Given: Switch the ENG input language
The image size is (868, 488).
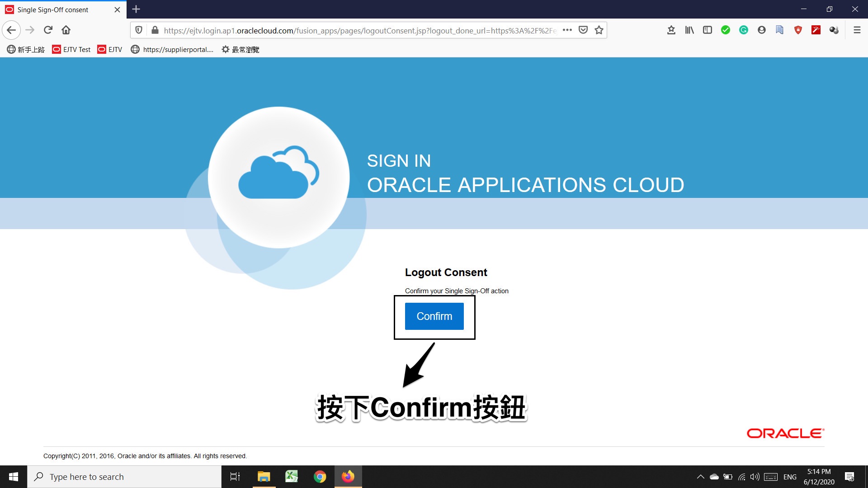Looking at the screenshot, I should [x=790, y=477].
